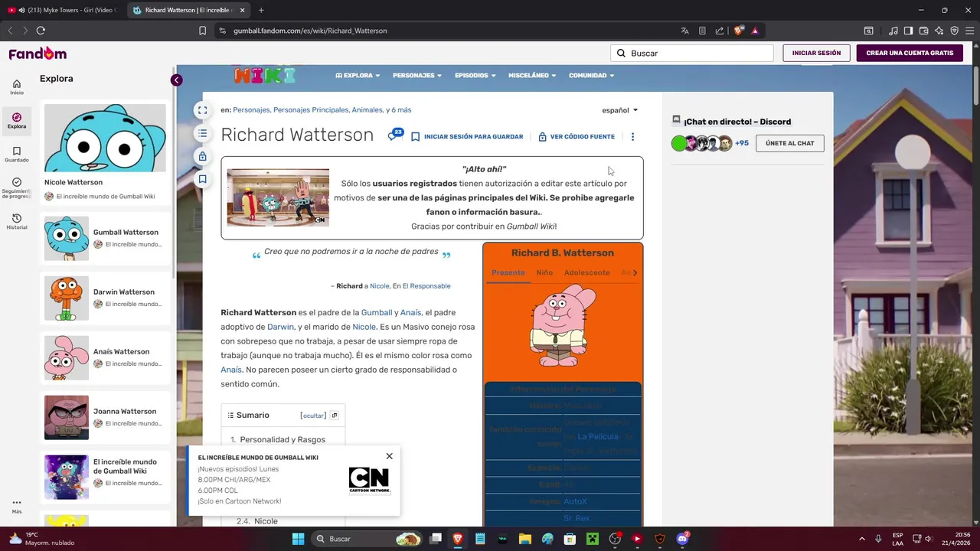Click the Iniciar sesión button
Image resolution: width=980 pixels, height=551 pixels.
point(816,53)
